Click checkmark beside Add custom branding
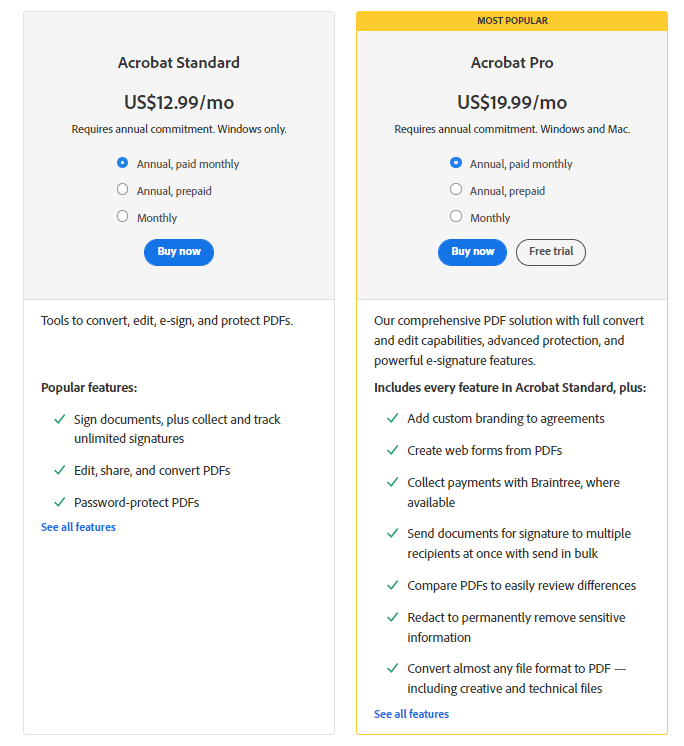The height and width of the screenshot is (746, 684). tap(393, 419)
